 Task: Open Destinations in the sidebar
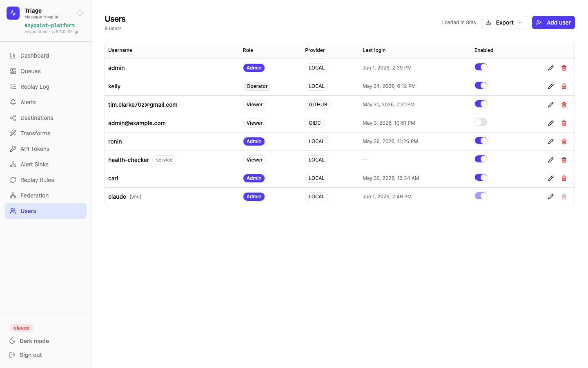[45, 118]
